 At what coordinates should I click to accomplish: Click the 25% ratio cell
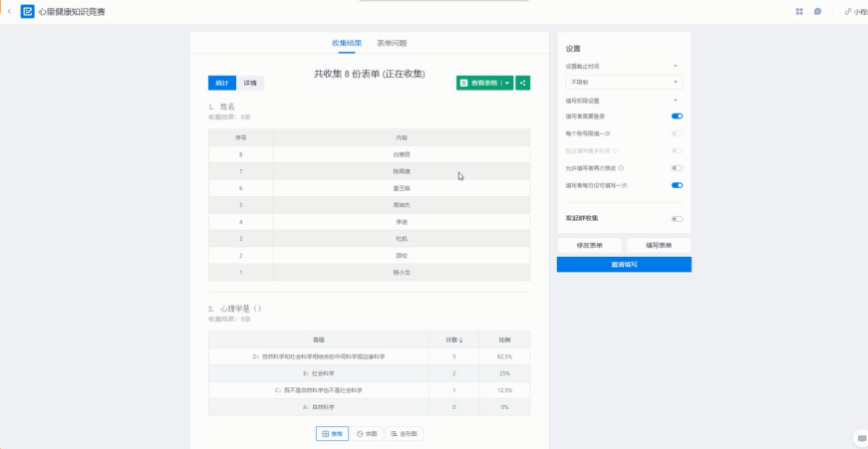pos(505,373)
